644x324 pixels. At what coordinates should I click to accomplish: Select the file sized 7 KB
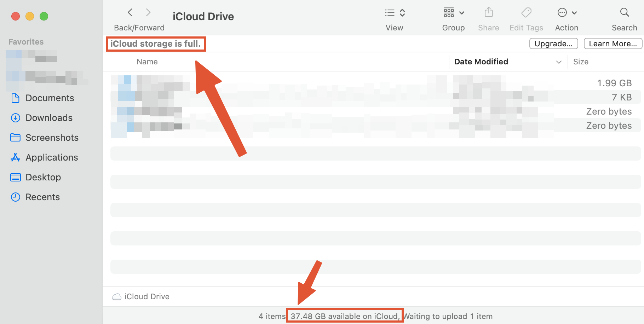click(375, 97)
